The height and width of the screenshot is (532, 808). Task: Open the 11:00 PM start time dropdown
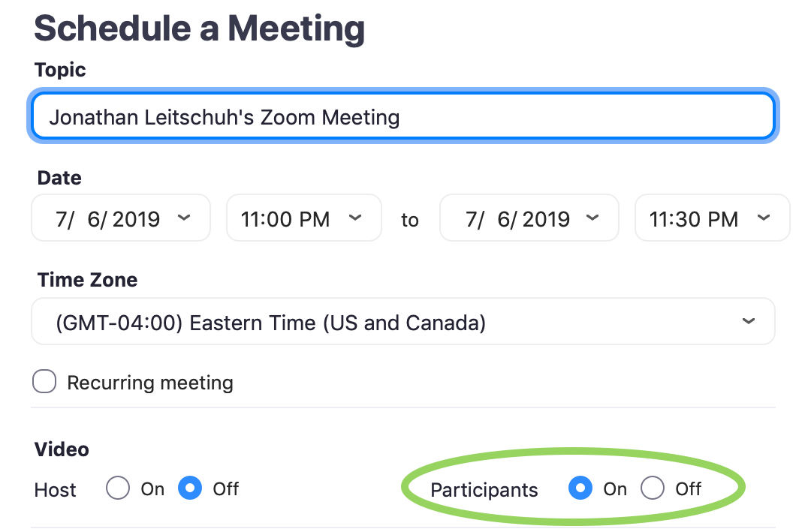coord(304,218)
